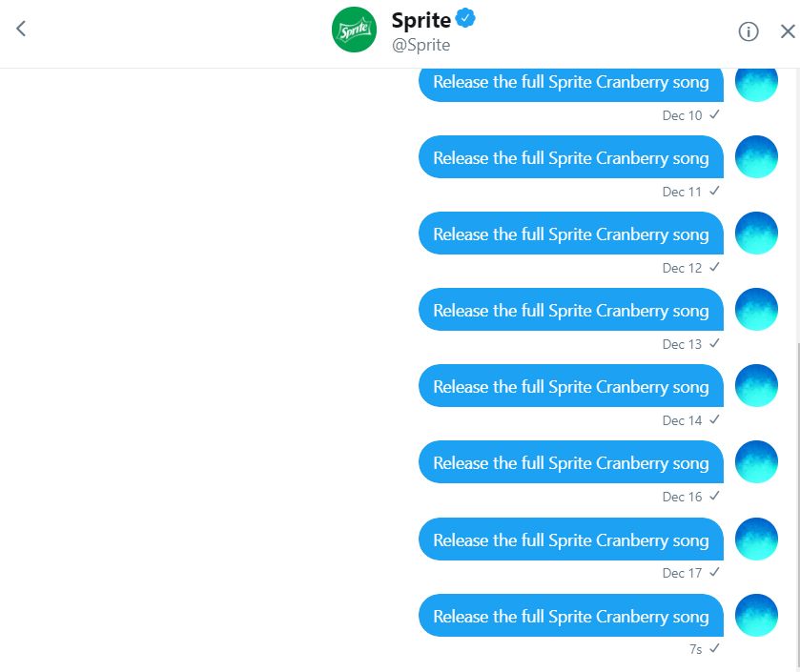Click your avatar next to the newest message
800x672 pixels.
756,615
